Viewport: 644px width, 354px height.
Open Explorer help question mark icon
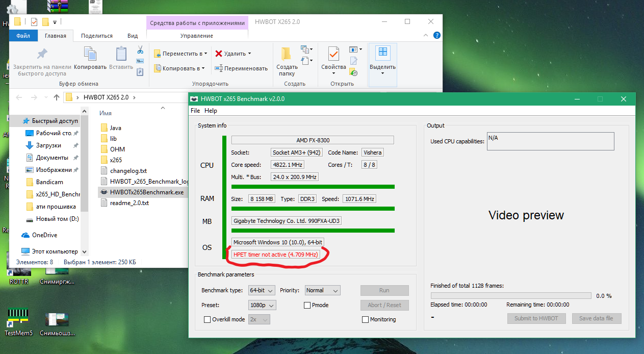(437, 36)
